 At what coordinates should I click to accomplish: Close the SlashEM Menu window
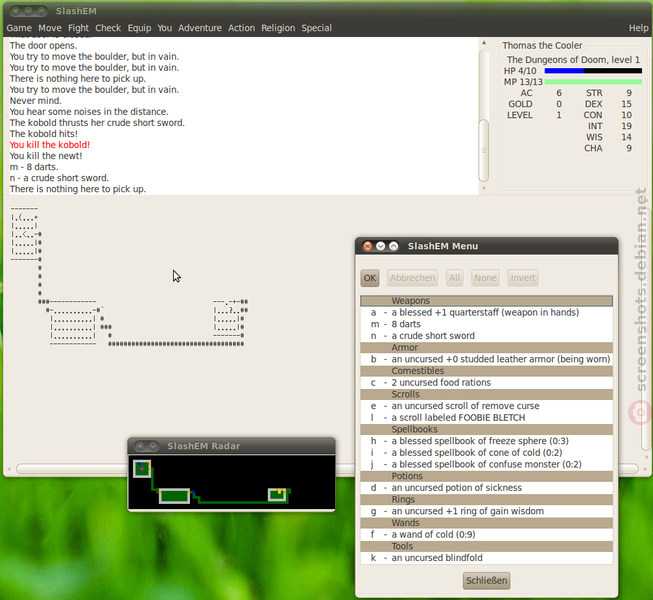click(x=367, y=246)
